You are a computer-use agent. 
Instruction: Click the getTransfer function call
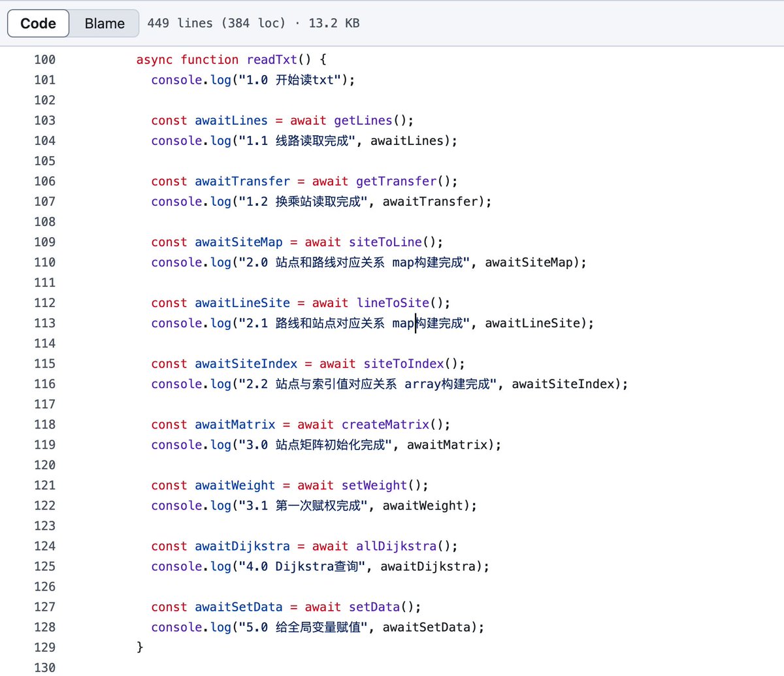click(x=397, y=181)
